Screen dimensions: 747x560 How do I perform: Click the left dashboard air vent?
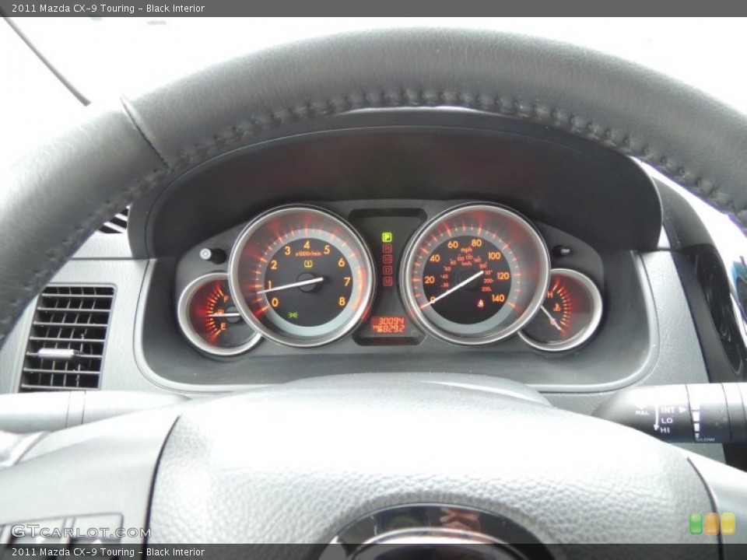[67, 337]
